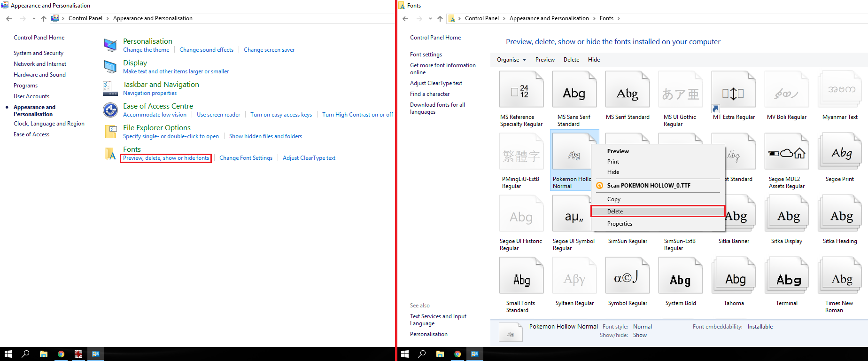
Task: Go to System and Security category
Action: [x=39, y=53]
